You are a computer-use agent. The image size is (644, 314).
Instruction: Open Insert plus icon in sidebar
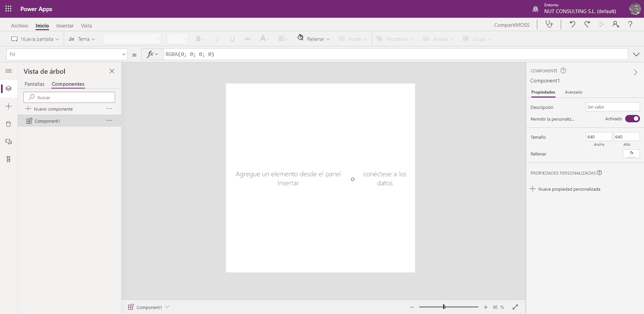[x=9, y=106]
